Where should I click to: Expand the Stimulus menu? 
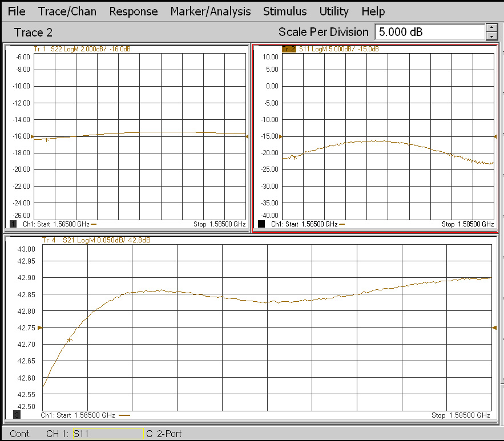[285, 11]
